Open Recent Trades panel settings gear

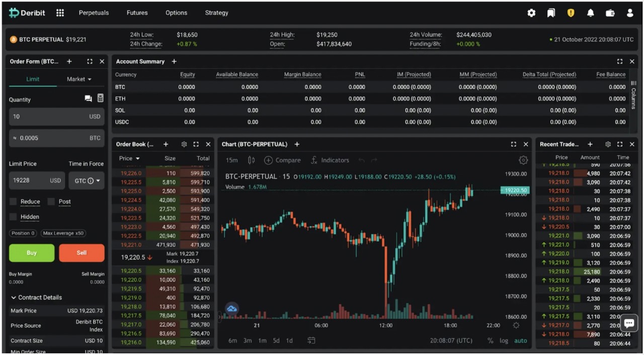pyautogui.click(x=608, y=144)
